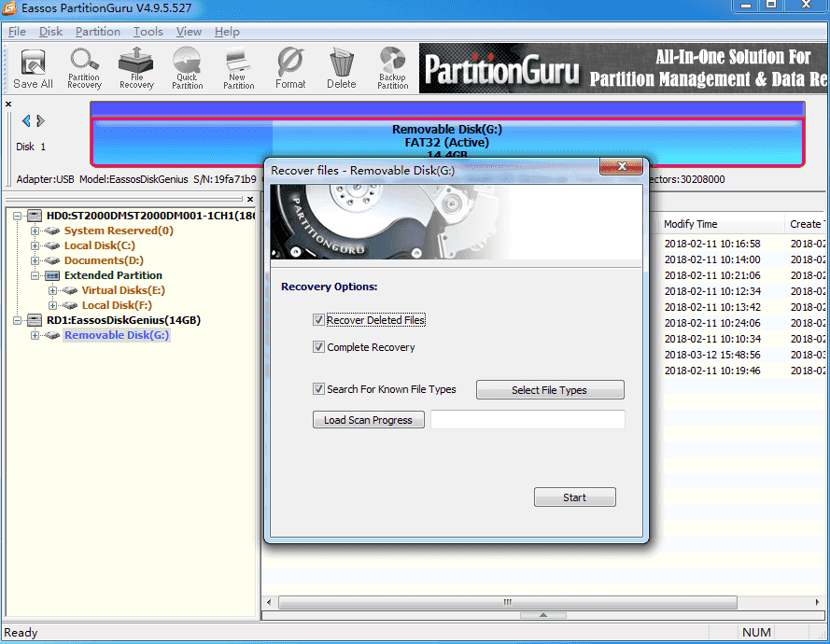
Task: Open the Partition Recovery tool
Action: [x=84, y=68]
